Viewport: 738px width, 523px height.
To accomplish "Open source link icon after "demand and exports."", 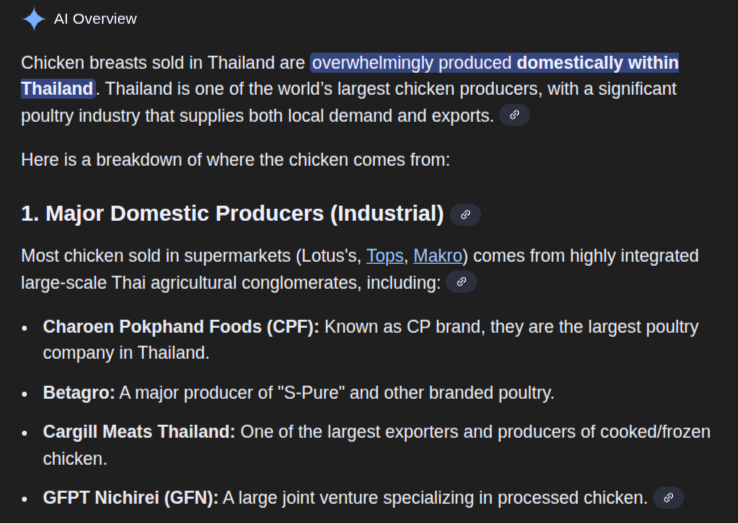I will click(x=514, y=115).
